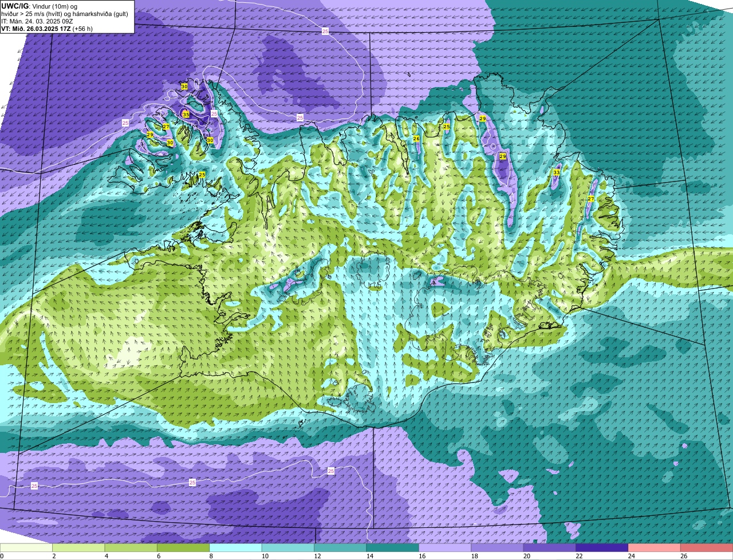Select the salmon swatch above 26 m/s
Viewport: 733px width, 560px height.
(707, 548)
